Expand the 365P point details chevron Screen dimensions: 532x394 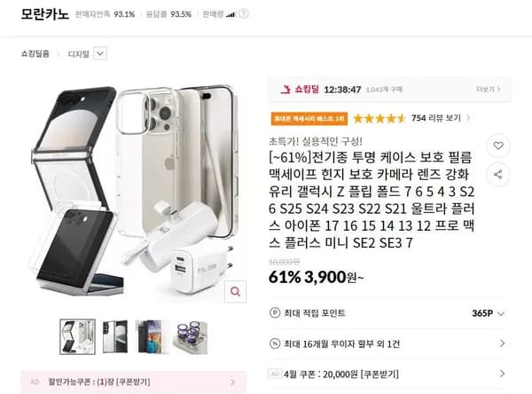501,313
